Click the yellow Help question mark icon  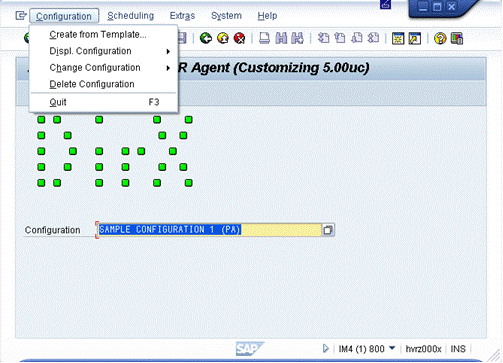[x=440, y=38]
